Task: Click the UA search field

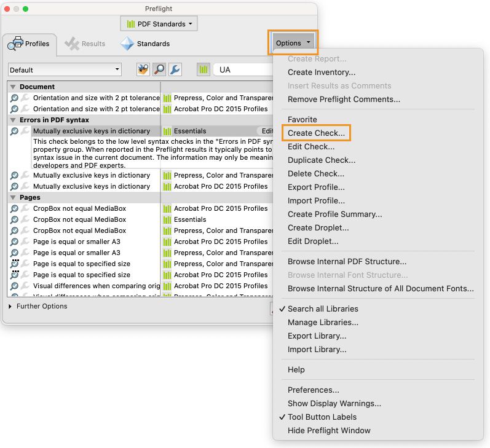Action: point(243,69)
